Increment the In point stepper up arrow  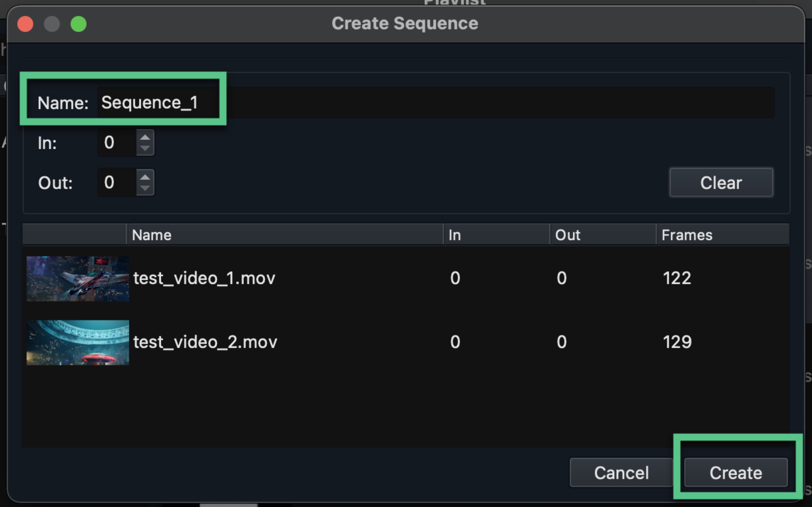[145, 137]
